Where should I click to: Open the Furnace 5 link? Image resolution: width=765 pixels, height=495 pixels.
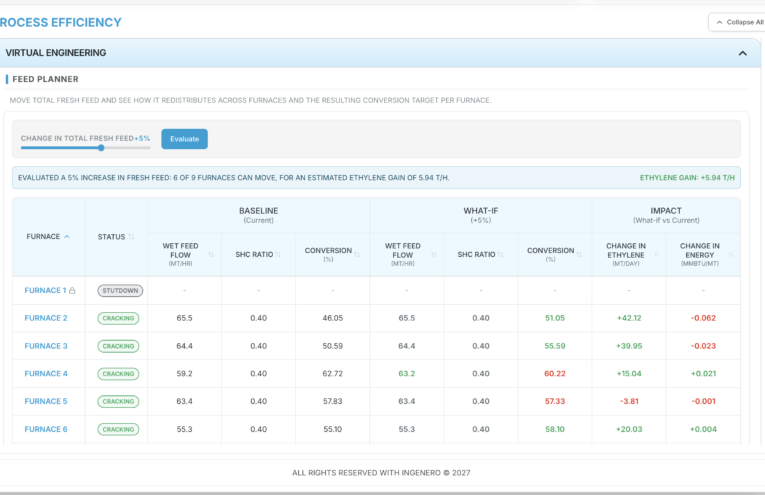[46, 401]
